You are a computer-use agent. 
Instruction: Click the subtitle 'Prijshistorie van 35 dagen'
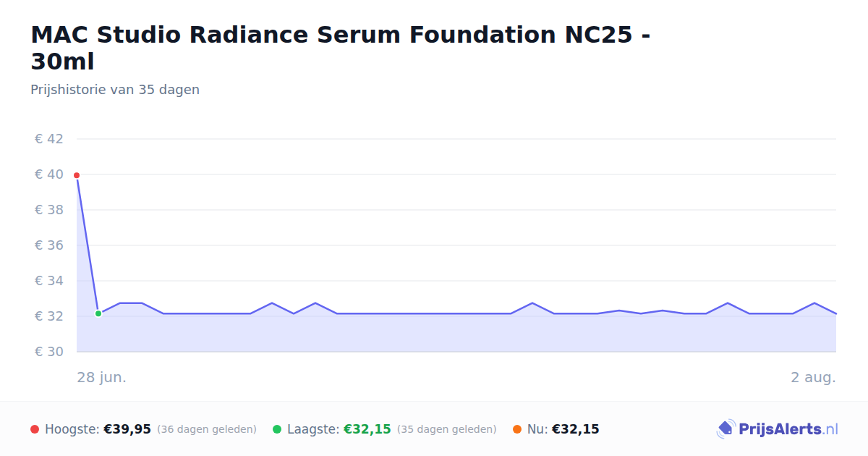click(x=115, y=90)
